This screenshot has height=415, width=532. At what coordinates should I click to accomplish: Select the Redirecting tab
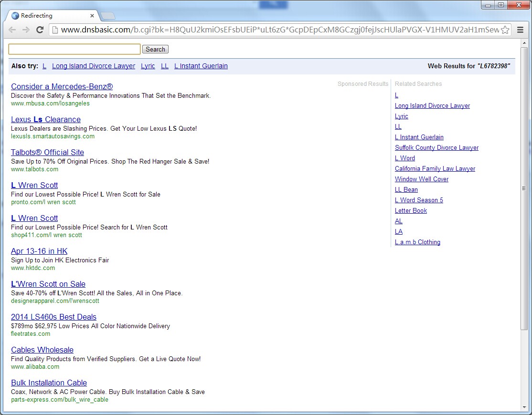click(x=53, y=16)
